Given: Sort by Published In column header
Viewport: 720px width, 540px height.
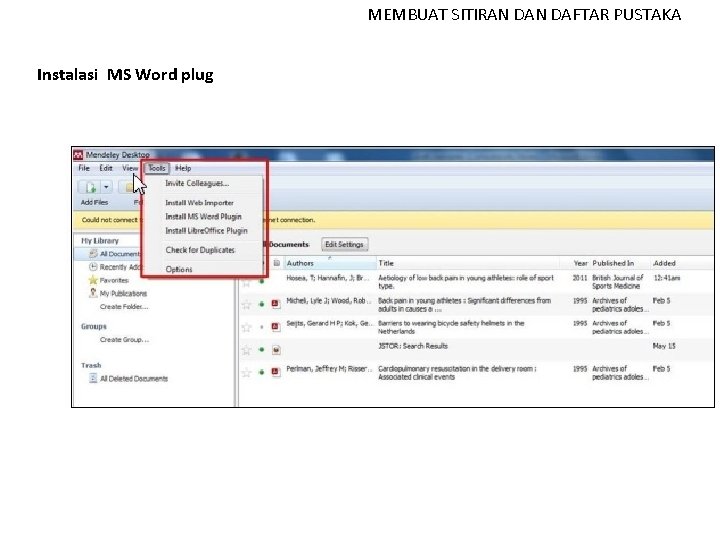Looking at the screenshot, I should pos(613,263).
